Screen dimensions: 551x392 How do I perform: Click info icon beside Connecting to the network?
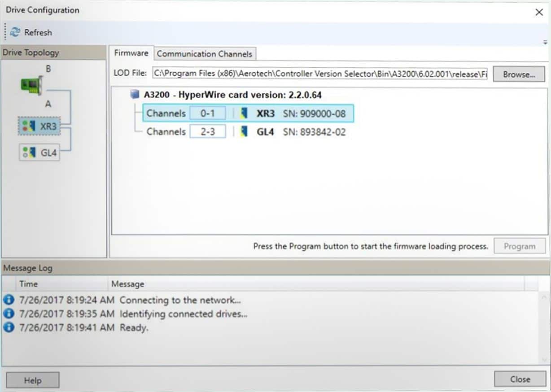[x=9, y=300]
